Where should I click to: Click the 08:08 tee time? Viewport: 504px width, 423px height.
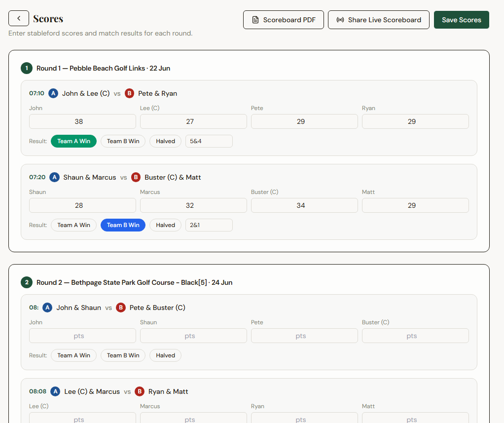(37, 391)
